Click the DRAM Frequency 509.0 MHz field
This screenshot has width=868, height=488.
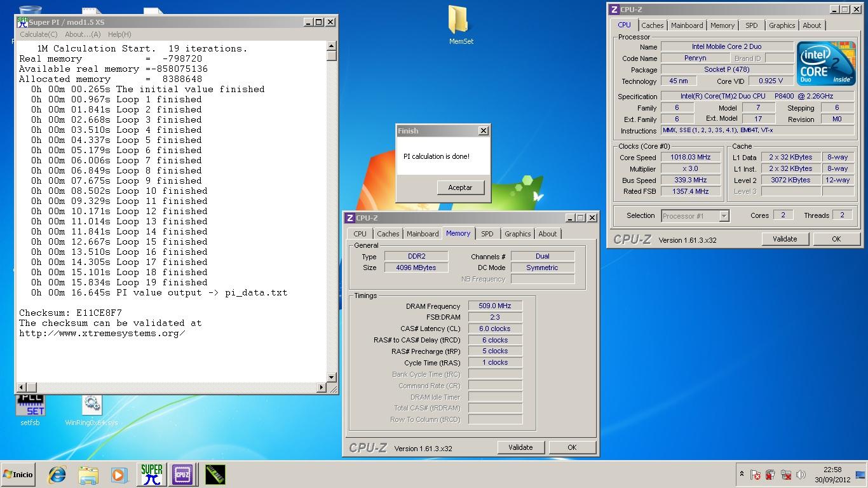pos(495,306)
